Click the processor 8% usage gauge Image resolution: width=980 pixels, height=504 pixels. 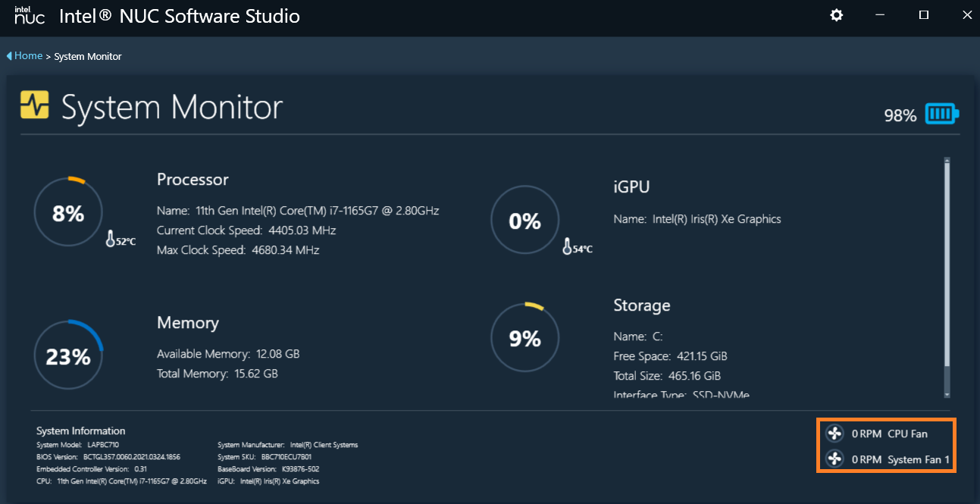click(68, 214)
